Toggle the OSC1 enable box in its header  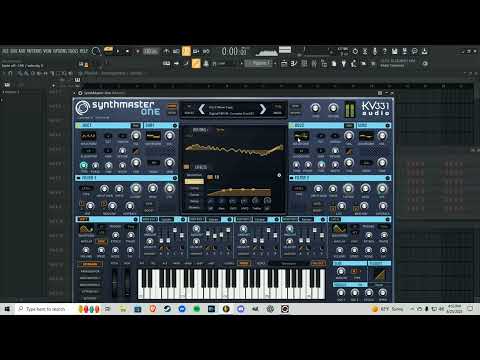click(78, 125)
